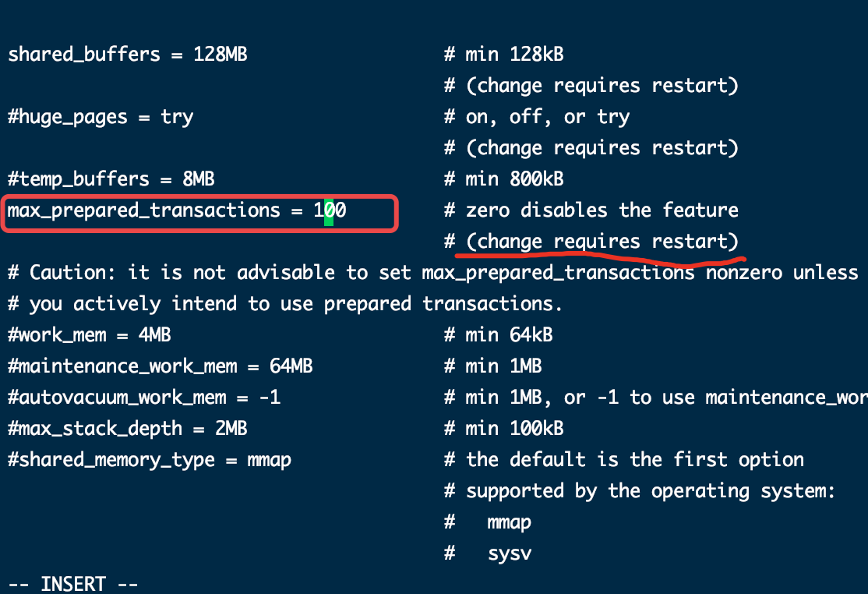Place cursor on #huge_pages = try line
This screenshot has width=868, height=594.
click(x=101, y=117)
